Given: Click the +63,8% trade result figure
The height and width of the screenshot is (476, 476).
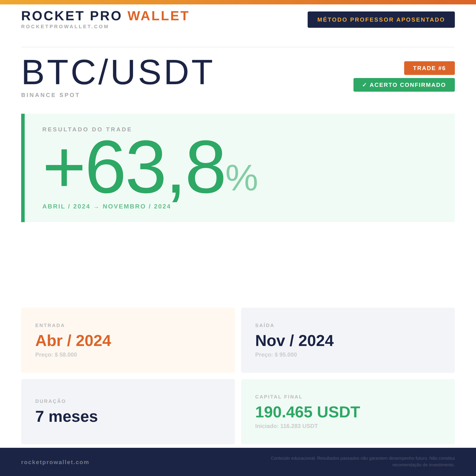Looking at the screenshot, I should [150, 168].
